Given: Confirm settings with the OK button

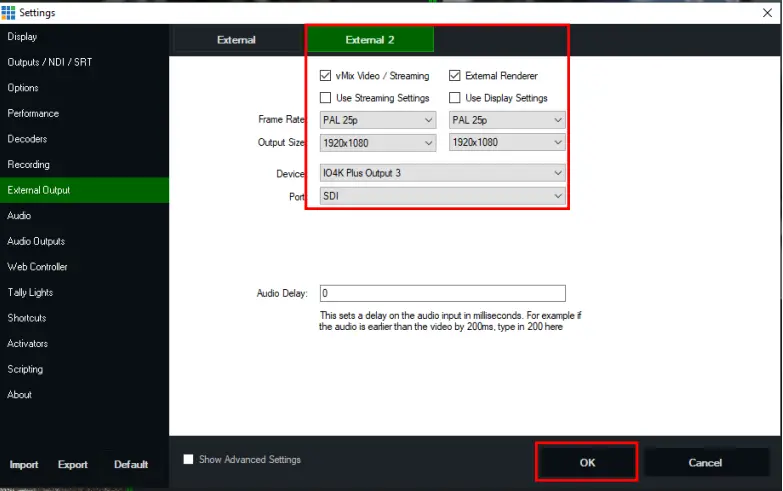Looking at the screenshot, I should click(x=587, y=463).
